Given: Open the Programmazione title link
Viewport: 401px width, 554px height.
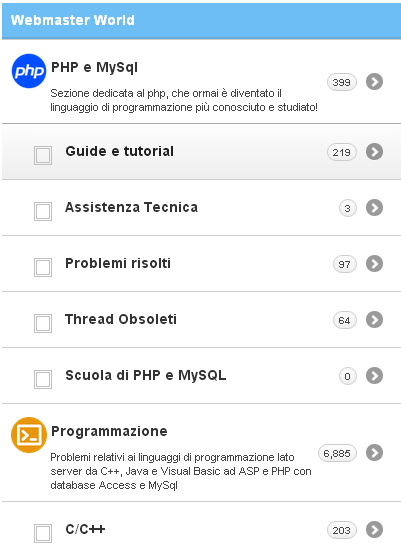Looking at the screenshot, I should point(109,431).
